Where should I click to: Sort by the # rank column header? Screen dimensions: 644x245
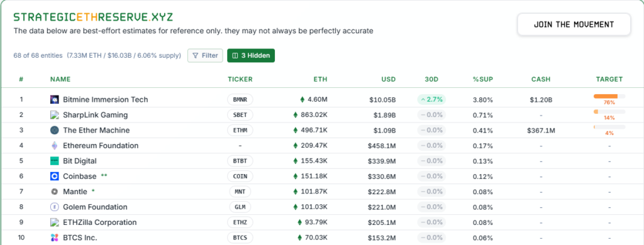tap(21, 79)
